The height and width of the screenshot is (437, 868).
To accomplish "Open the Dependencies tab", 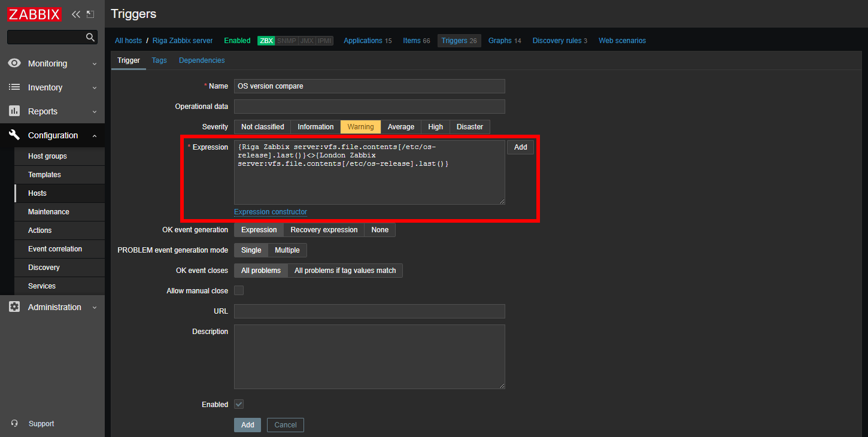I will 202,60.
